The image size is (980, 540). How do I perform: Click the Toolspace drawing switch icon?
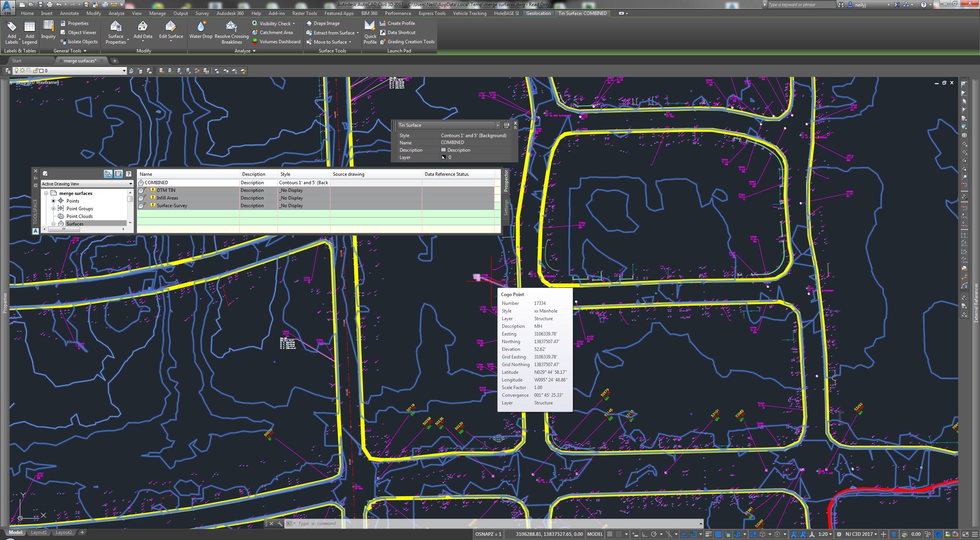(45, 174)
